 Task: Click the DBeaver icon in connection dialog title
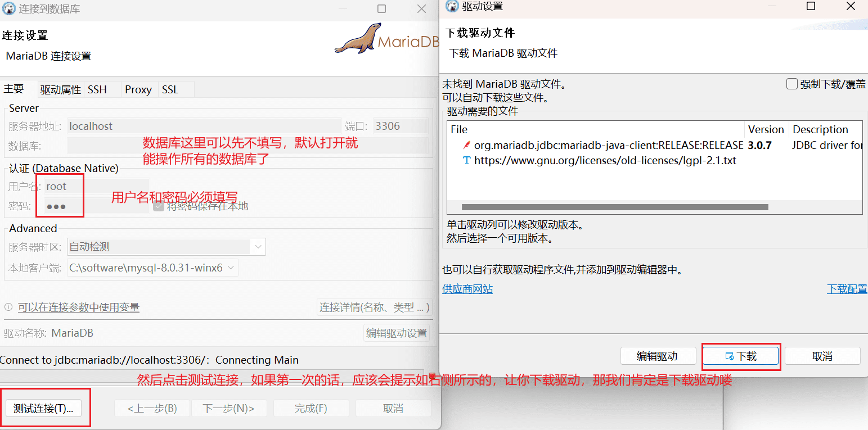[x=9, y=8]
